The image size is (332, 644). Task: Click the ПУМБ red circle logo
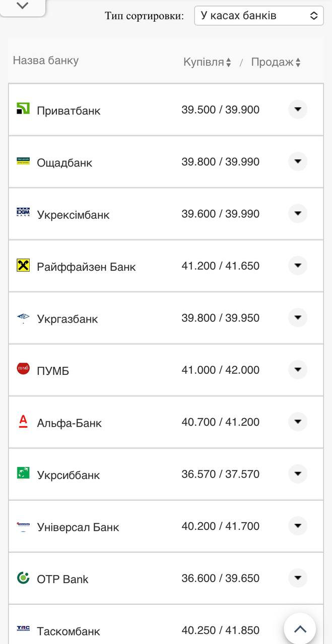(x=23, y=369)
